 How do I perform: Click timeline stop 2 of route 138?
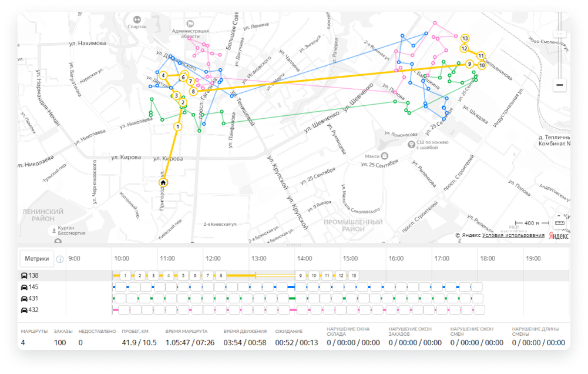(140, 276)
